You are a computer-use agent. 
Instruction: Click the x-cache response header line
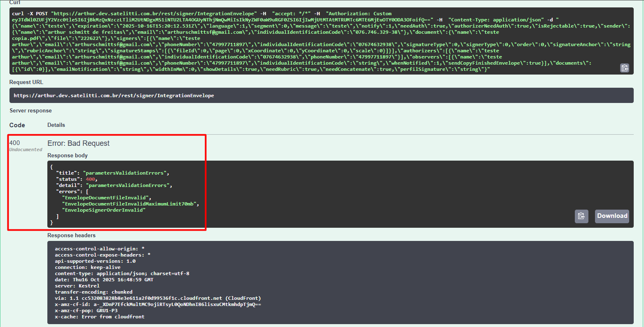tap(99, 317)
